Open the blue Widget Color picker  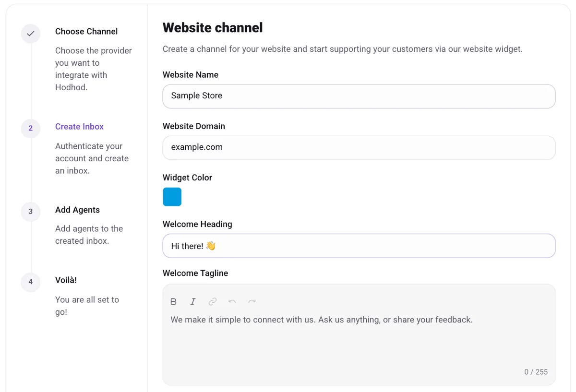[x=172, y=197]
